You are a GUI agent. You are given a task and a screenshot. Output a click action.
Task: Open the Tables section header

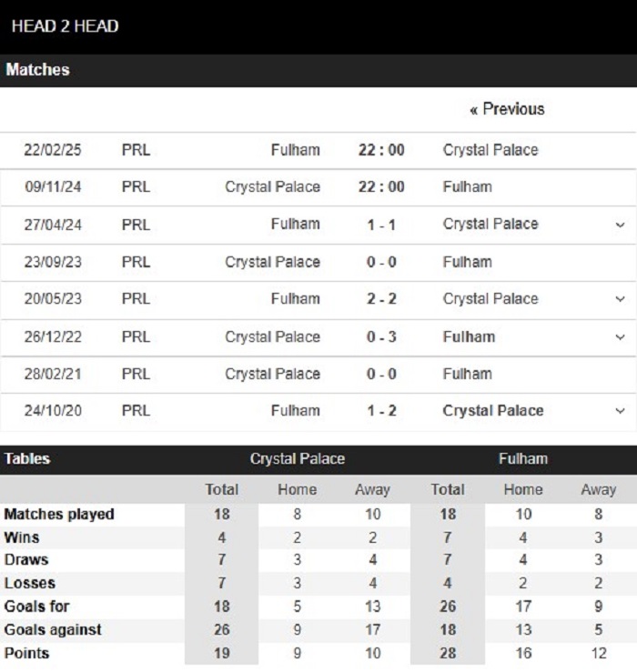coord(27,458)
